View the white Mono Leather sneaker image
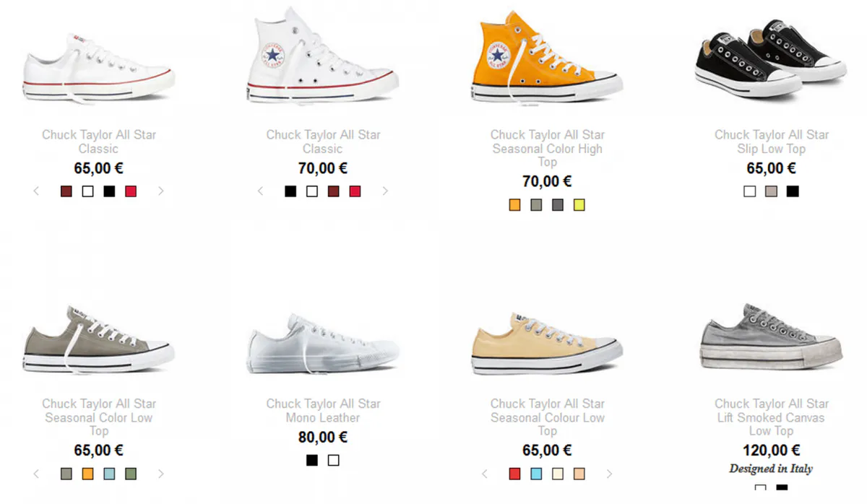867x504 pixels. pos(323,344)
